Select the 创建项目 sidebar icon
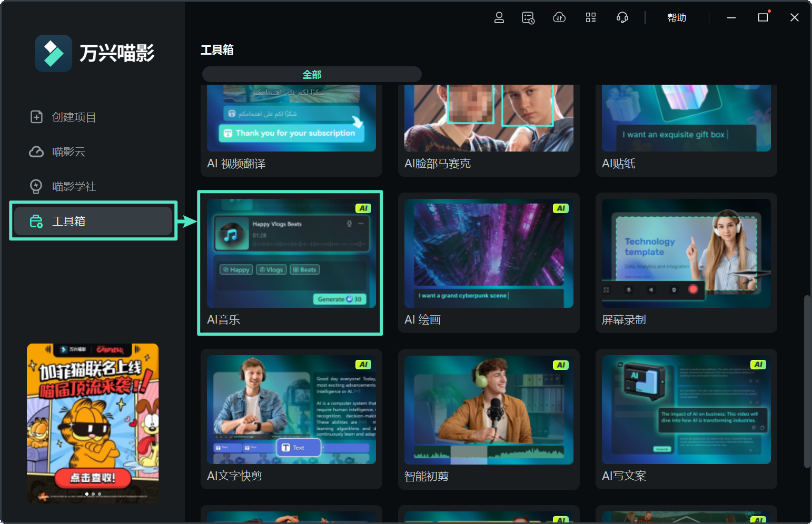Image resolution: width=812 pixels, height=524 pixels. (36, 117)
